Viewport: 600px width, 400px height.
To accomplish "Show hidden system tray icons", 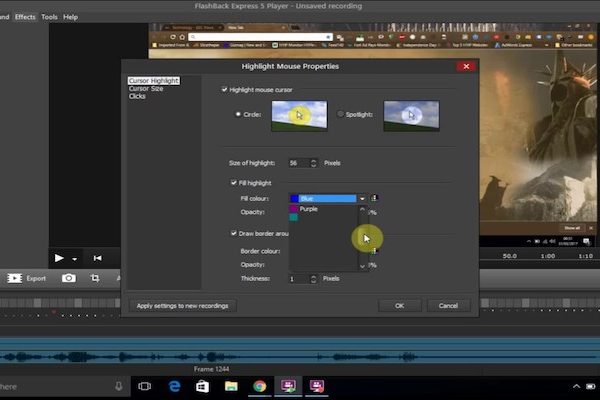I will [x=576, y=387].
